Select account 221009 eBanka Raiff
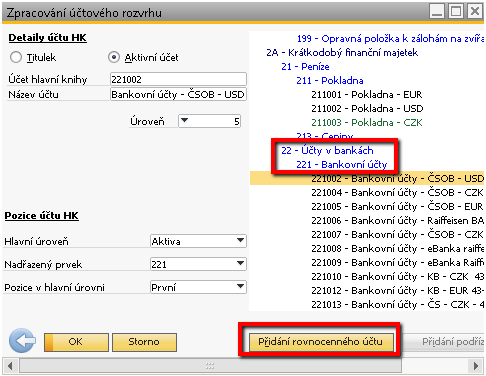This screenshot has height=376, width=486. [397, 263]
